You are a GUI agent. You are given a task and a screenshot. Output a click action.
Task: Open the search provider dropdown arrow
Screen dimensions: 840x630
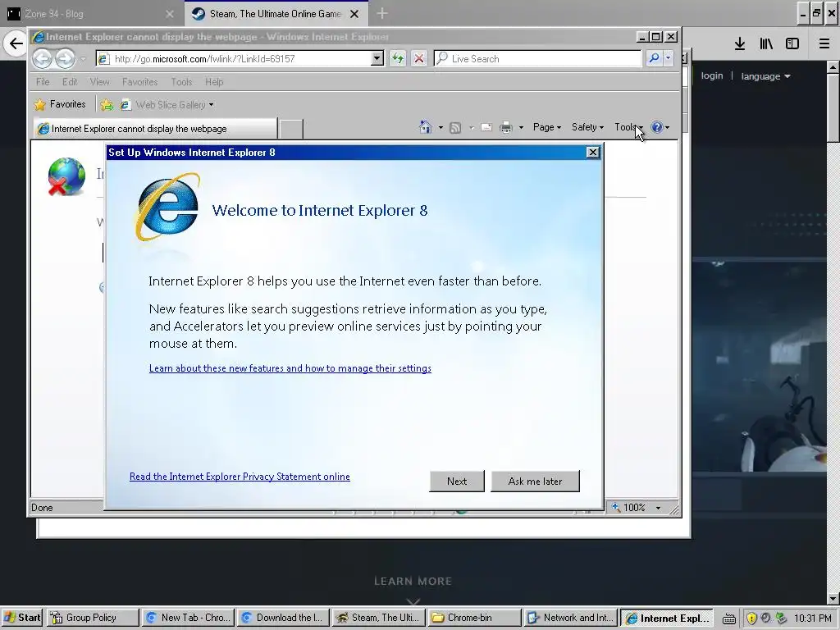point(668,58)
